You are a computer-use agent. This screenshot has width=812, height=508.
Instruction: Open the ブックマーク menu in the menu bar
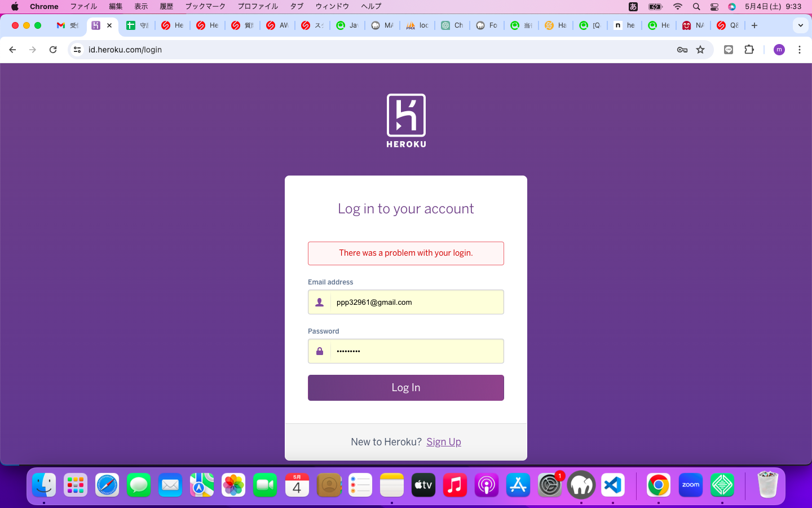(206, 6)
